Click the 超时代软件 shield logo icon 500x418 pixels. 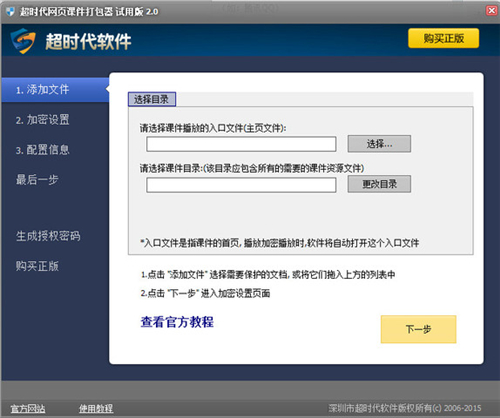[x=23, y=41]
